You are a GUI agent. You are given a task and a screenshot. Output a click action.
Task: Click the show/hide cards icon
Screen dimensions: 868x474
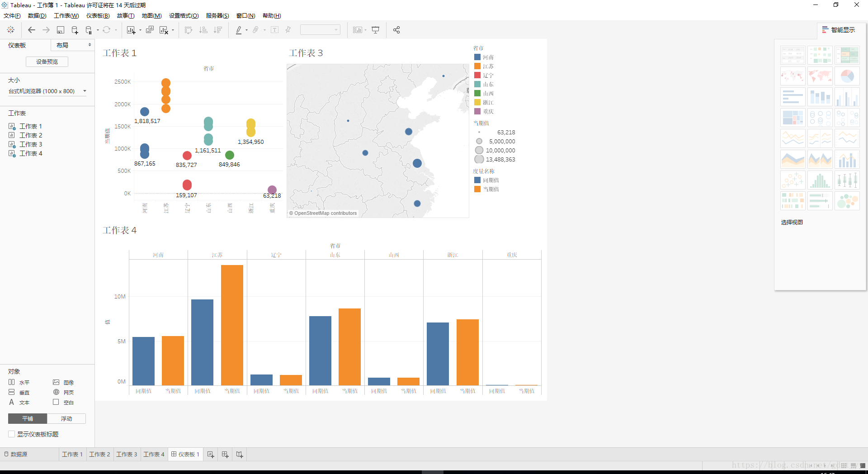358,30
